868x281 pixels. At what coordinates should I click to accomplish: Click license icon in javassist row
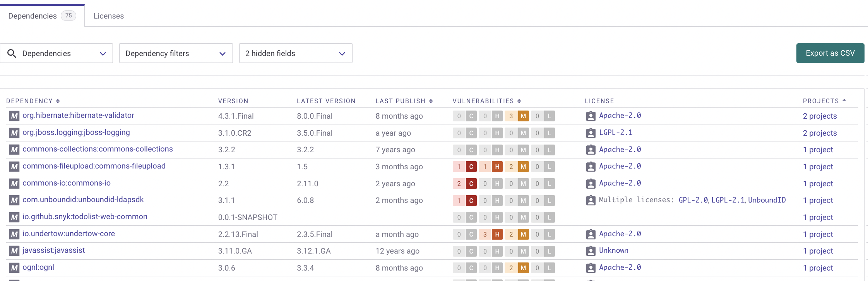pos(591,251)
